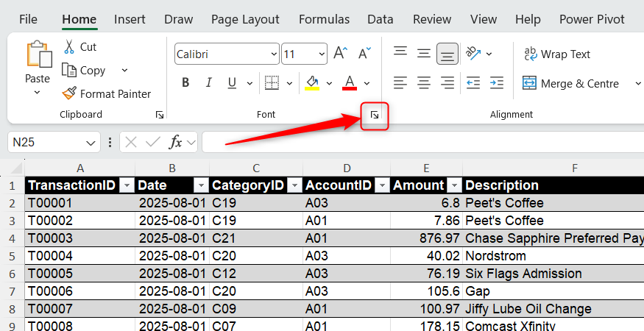Viewport: 644px width, 331px height.
Task: Toggle Italic formatting
Action: click(x=208, y=83)
